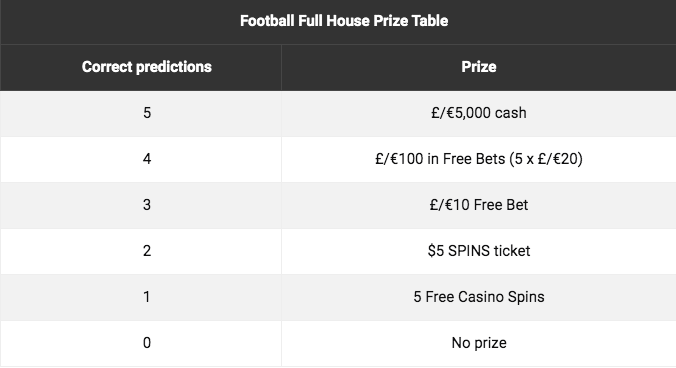This screenshot has width=676, height=368.
Task: Click the 5 correct predictions cell
Action: [x=141, y=113]
